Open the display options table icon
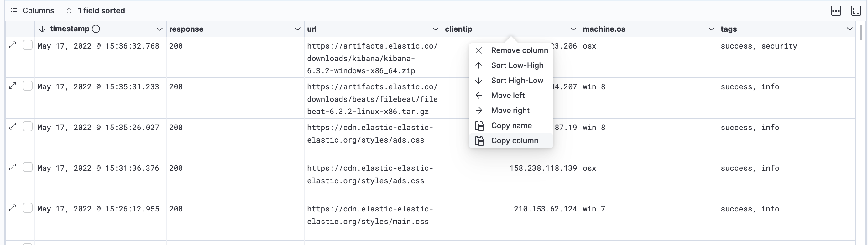868x245 pixels. (836, 11)
